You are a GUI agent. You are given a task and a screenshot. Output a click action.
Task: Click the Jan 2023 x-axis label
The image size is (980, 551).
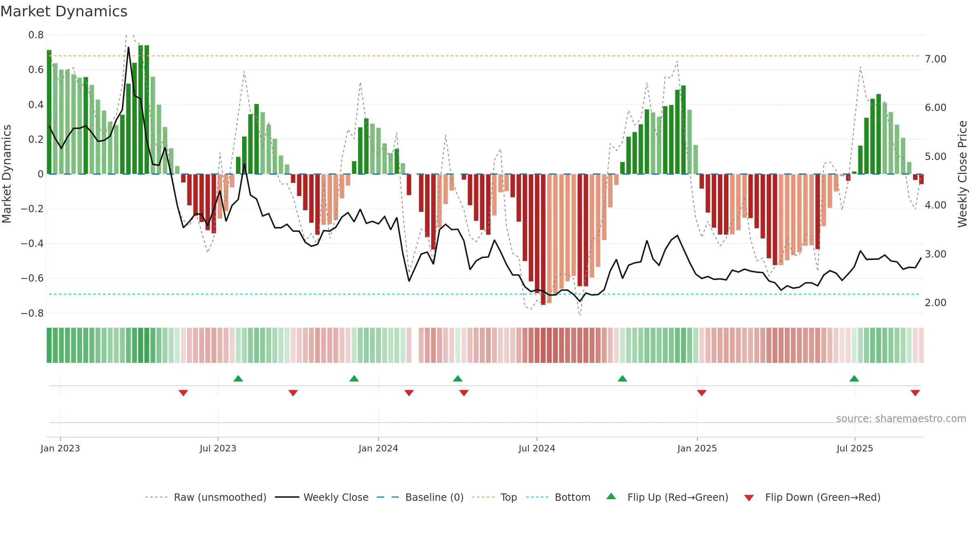(60, 448)
